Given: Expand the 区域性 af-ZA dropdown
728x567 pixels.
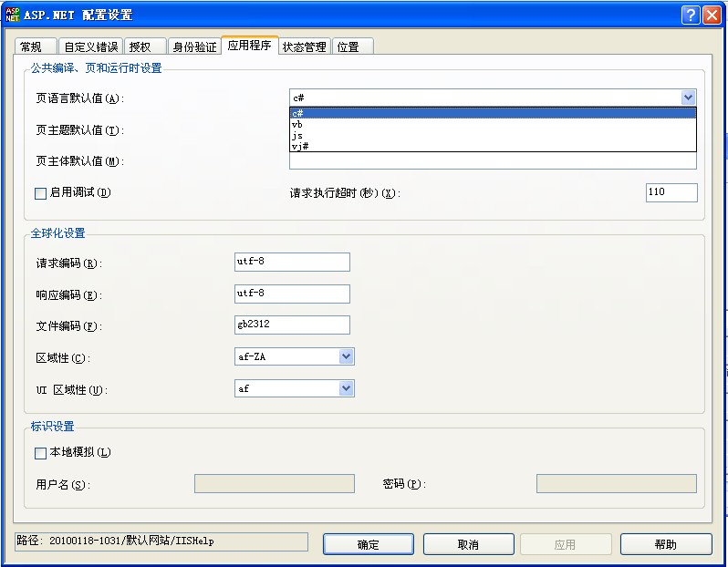Looking at the screenshot, I should tap(346, 356).
